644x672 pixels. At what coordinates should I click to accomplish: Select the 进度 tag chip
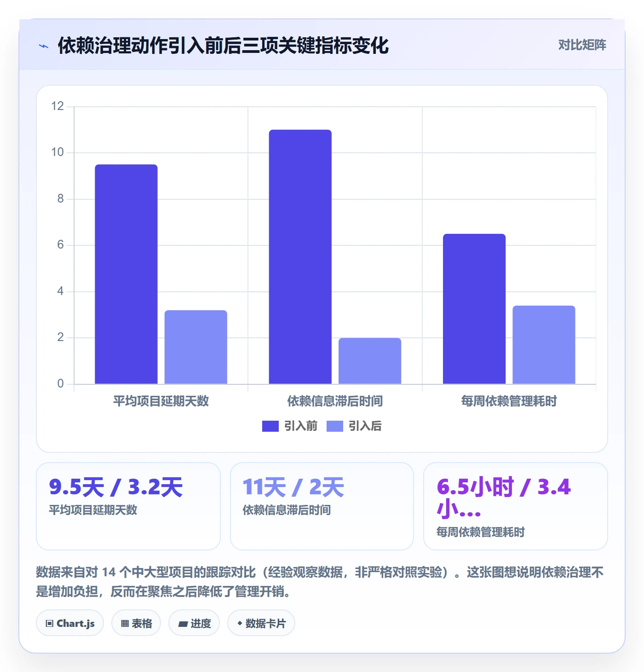point(194,623)
